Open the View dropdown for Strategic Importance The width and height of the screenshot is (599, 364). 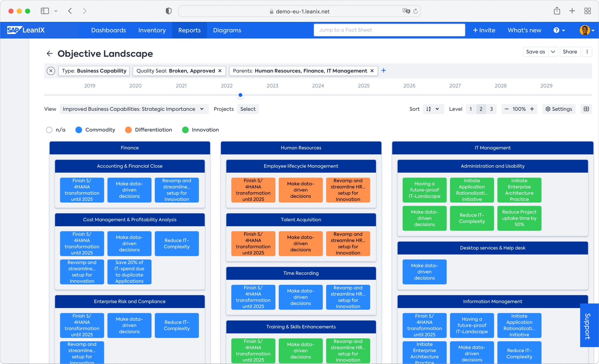(x=134, y=109)
